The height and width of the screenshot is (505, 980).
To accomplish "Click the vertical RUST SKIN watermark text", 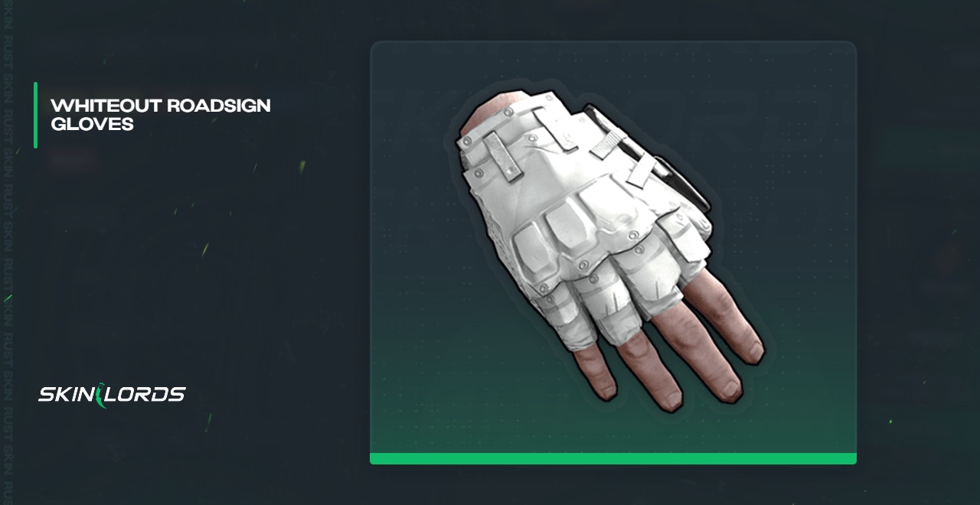I will (7, 252).
